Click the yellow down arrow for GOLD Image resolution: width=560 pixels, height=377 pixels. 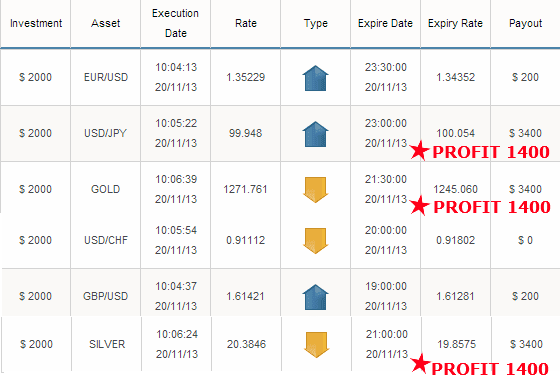pos(315,190)
